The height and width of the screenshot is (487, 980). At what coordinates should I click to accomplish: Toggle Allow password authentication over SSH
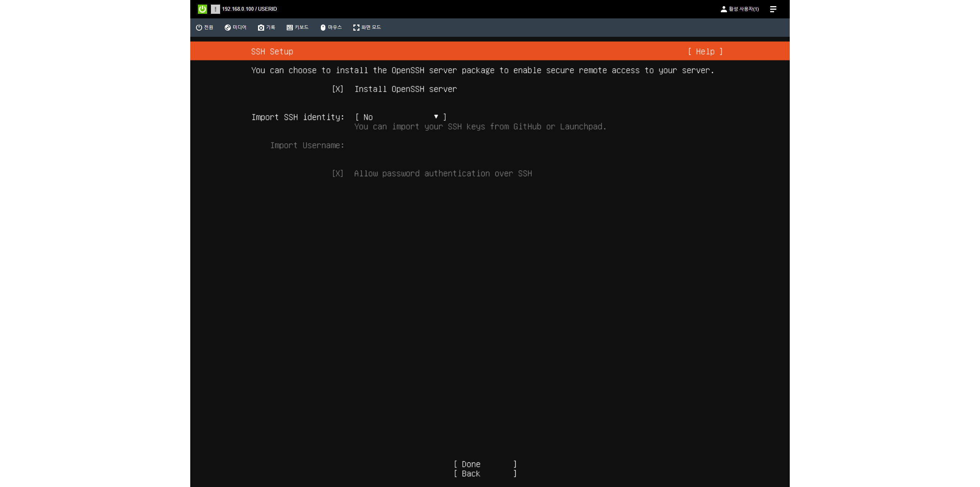click(337, 174)
